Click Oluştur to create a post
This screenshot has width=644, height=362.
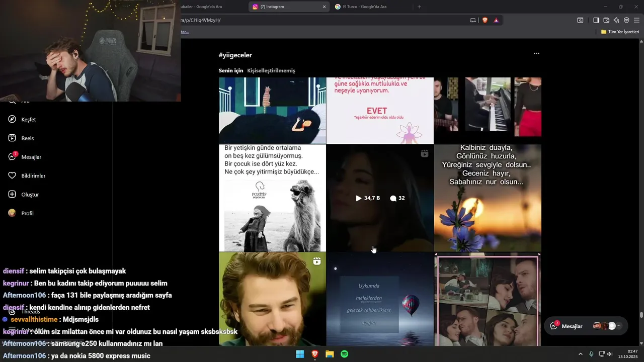point(23,195)
